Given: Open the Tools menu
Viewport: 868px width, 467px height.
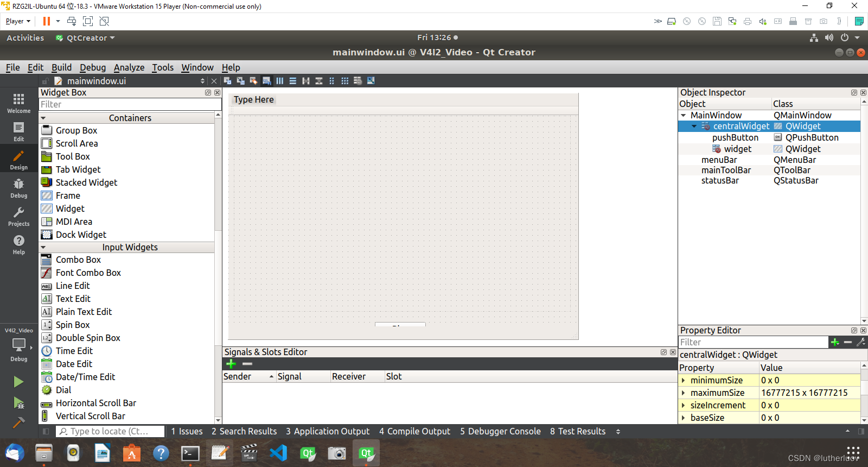Looking at the screenshot, I should tap(163, 67).
